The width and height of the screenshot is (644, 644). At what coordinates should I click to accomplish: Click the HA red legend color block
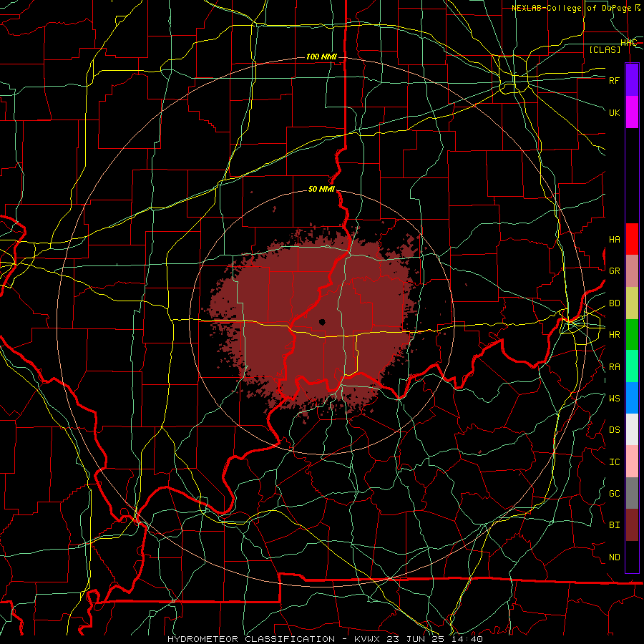pos(632,239)
